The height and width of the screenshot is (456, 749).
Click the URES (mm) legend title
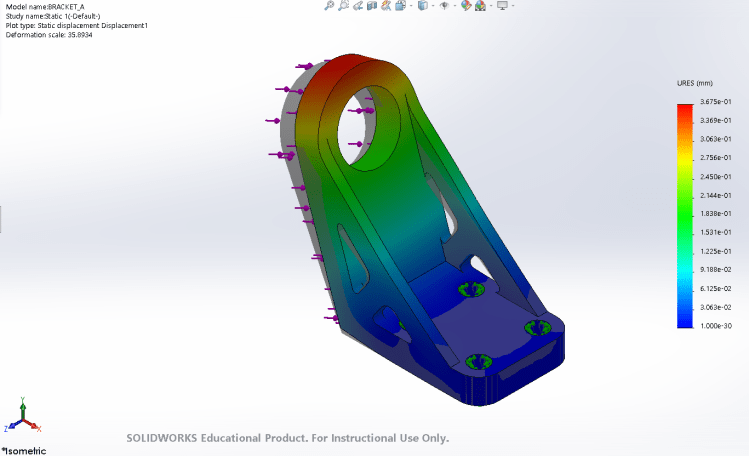coord(697,84)
